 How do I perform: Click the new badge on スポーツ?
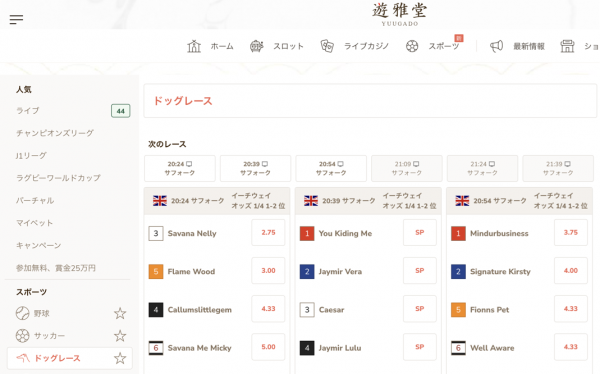pos(459,38)
